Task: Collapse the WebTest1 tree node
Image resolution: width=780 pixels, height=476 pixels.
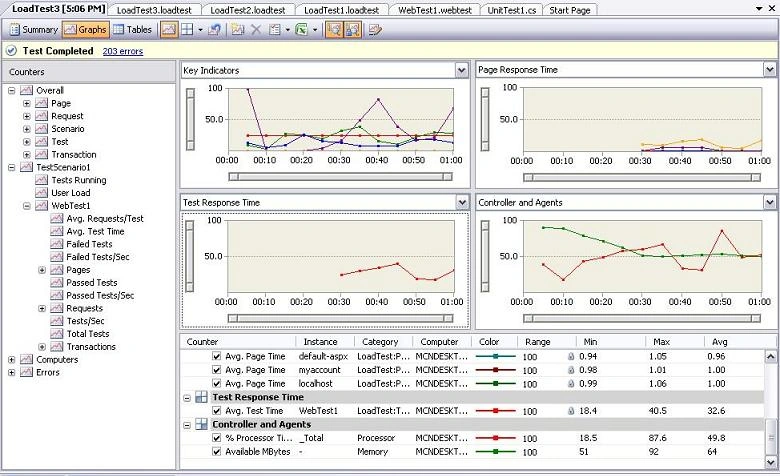Action: pos(27,206)
